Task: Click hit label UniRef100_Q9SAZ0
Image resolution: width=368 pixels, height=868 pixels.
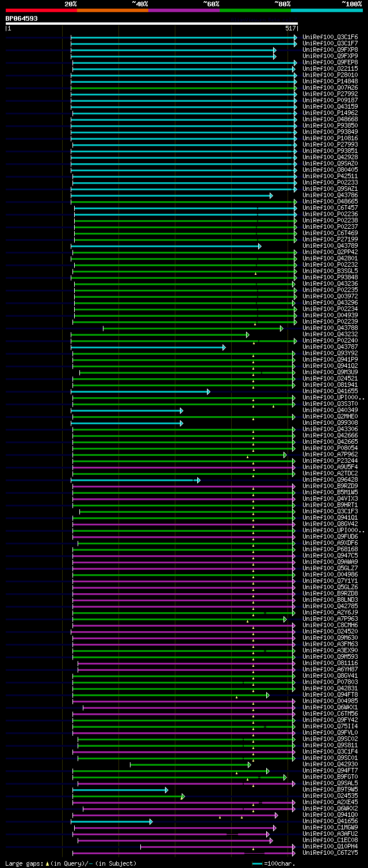Action: click(330, 164)
